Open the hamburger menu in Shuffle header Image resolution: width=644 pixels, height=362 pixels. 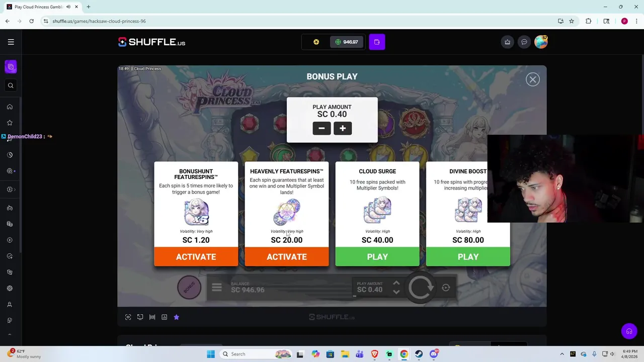click(x=11, y=42)
